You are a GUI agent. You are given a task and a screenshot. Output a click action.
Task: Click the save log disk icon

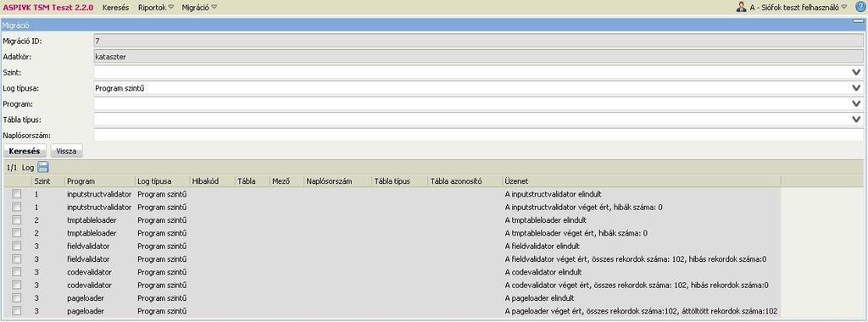(43, 167)
